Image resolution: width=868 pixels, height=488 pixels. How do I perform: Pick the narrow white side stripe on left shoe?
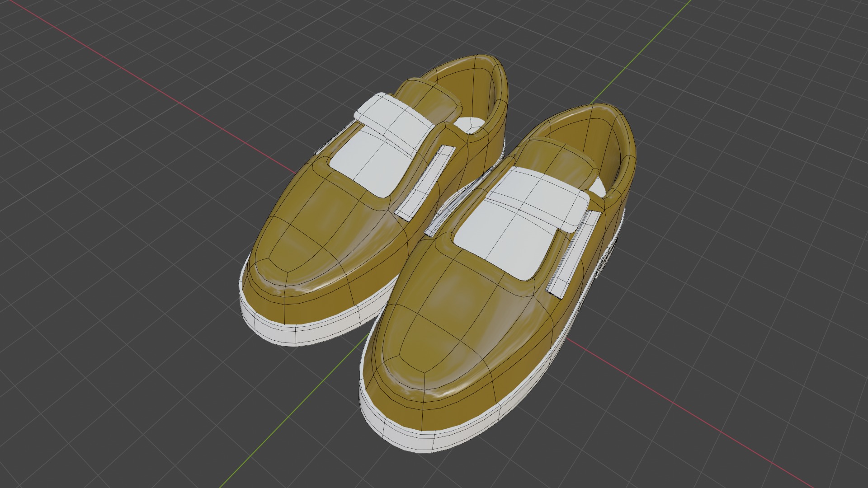[x=424, y=183]
